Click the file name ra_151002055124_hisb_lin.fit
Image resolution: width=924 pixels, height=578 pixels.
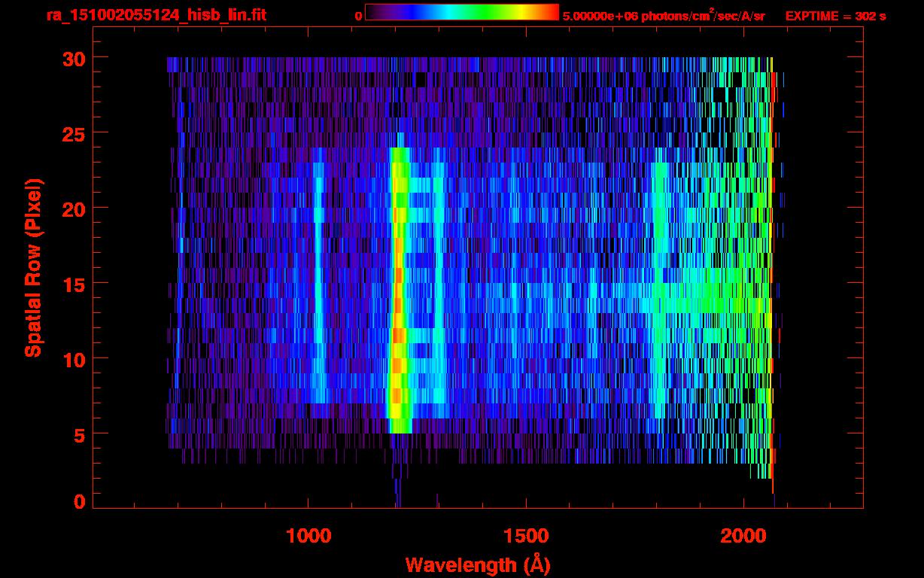point(156,15)
